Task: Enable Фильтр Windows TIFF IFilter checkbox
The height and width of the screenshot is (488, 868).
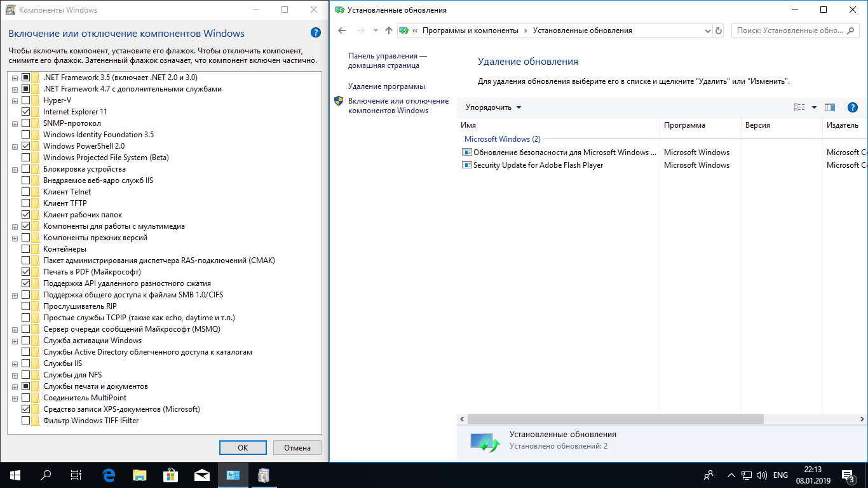Action: 26,421
